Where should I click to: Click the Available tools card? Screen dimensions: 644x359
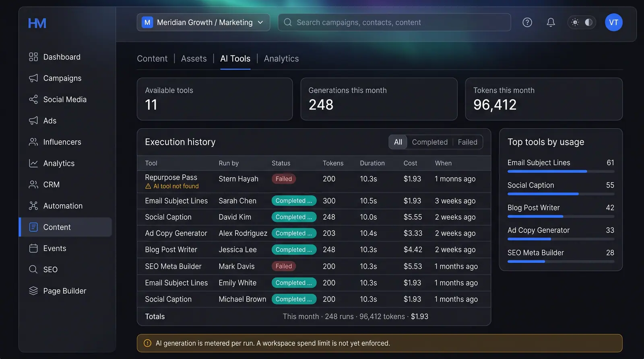click(215, 99)
